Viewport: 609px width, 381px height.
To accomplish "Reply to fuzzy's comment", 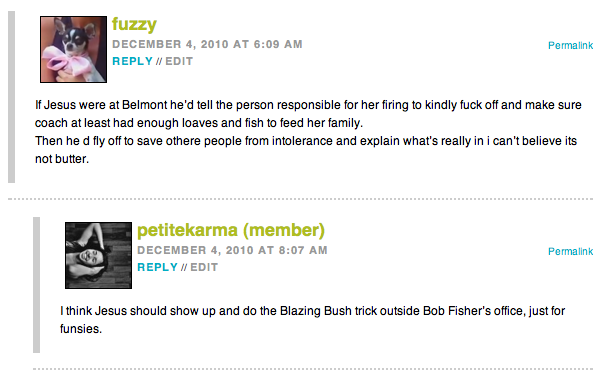I will click(x=132, y=61).
